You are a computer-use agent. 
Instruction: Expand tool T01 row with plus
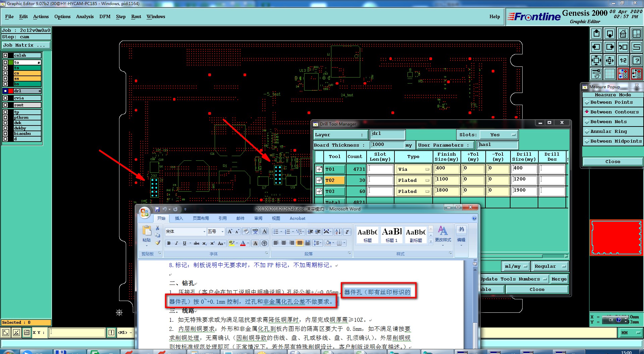coord(319,169)
